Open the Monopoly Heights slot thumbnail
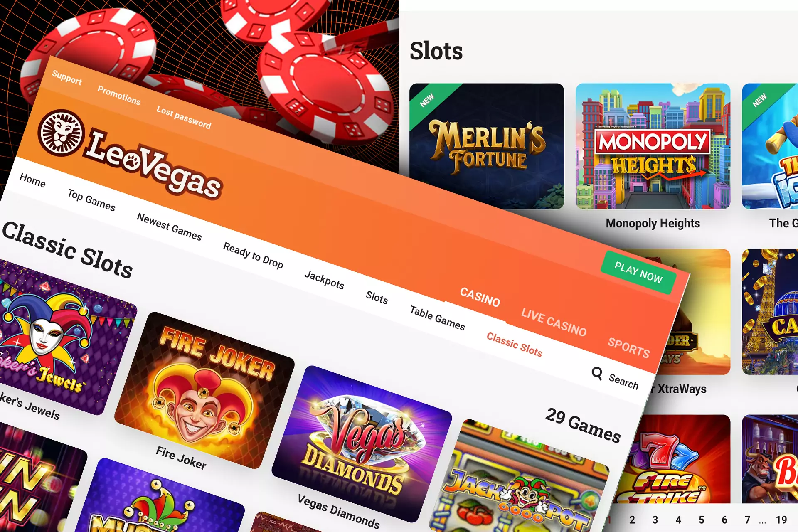798x532 pixels. point(653,146)
